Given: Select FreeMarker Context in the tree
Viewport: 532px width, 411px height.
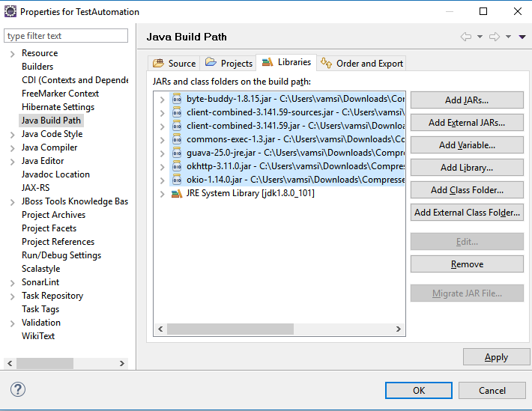Looking at the screenshot, I should [60, 94].
